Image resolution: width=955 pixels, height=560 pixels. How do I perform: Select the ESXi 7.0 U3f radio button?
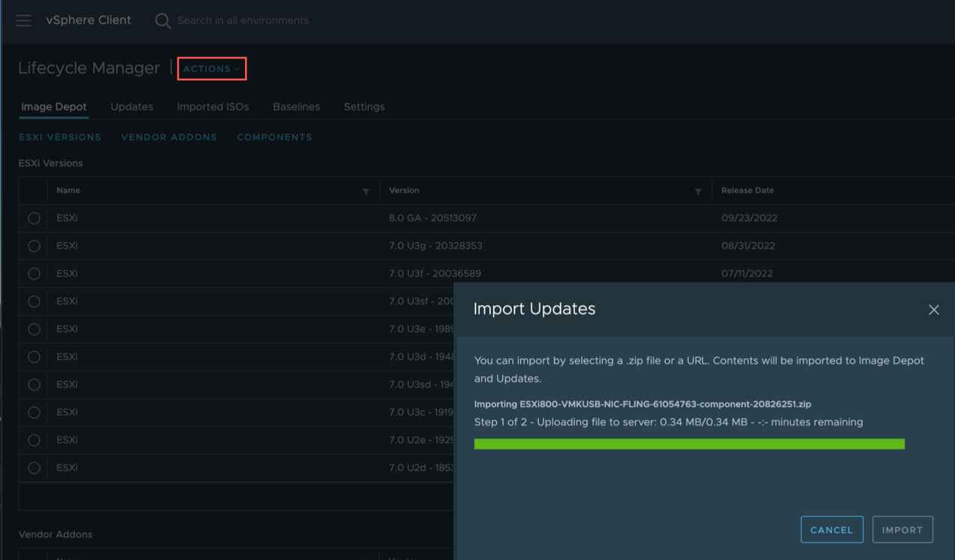tap(34, 274)
